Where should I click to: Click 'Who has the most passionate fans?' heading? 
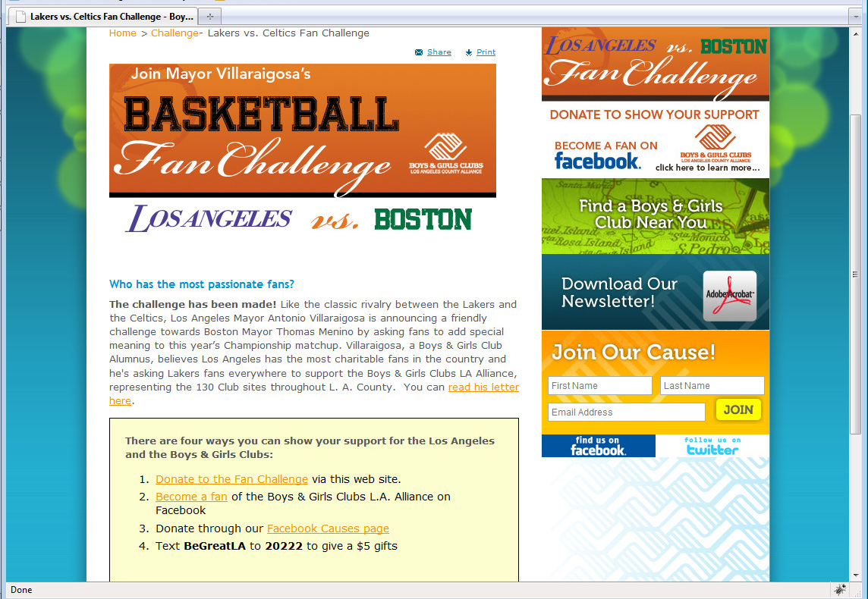tap(202, 284)
